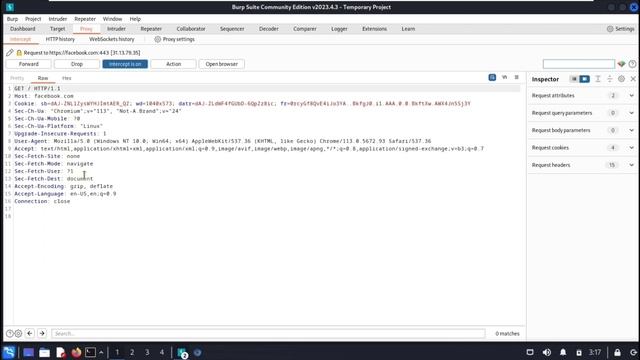
Task: Select Burp Suite window in taskbar
Action: point(182,353)
